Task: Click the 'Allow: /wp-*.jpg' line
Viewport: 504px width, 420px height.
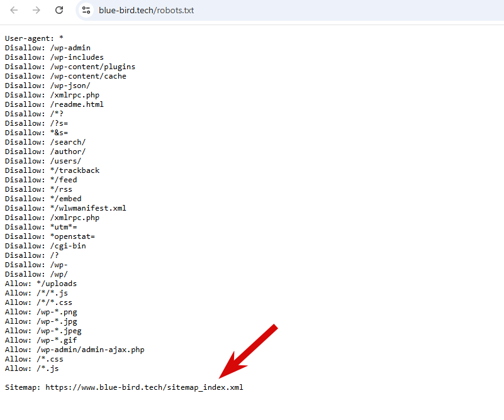Action: (x=41, y=321)
